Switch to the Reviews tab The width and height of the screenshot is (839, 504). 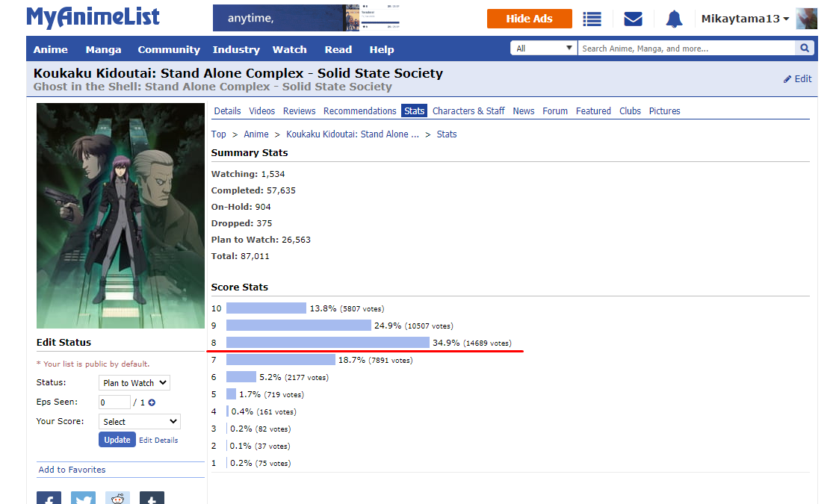click(x=299, y=111)
